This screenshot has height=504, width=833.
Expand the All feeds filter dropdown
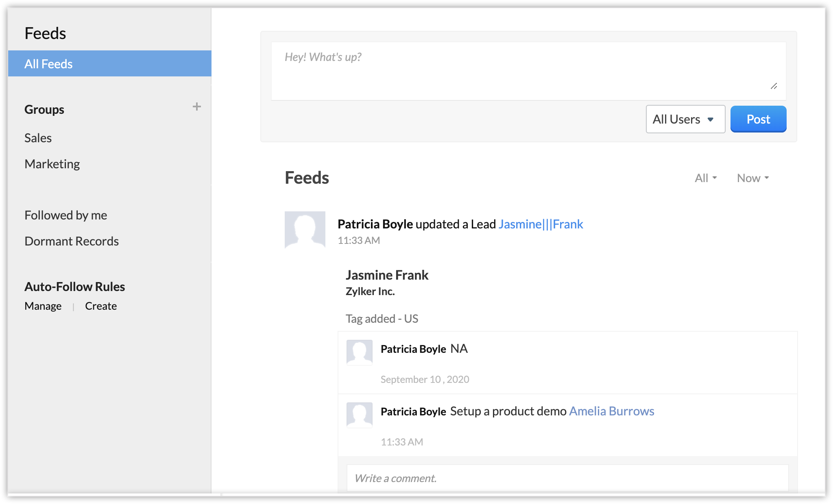click(705, 178)
